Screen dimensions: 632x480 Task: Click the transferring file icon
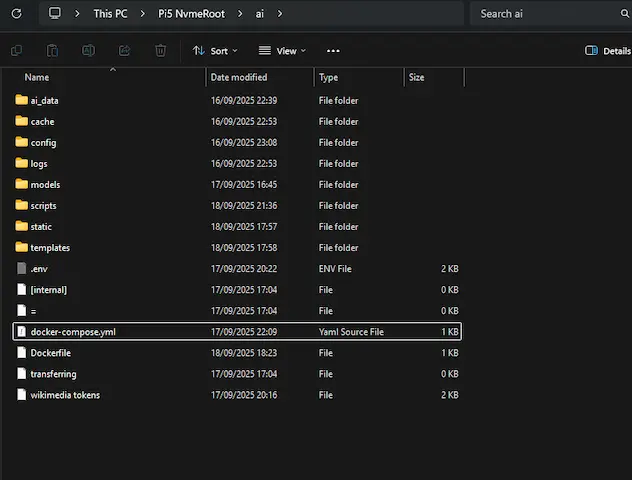[22, 373]
